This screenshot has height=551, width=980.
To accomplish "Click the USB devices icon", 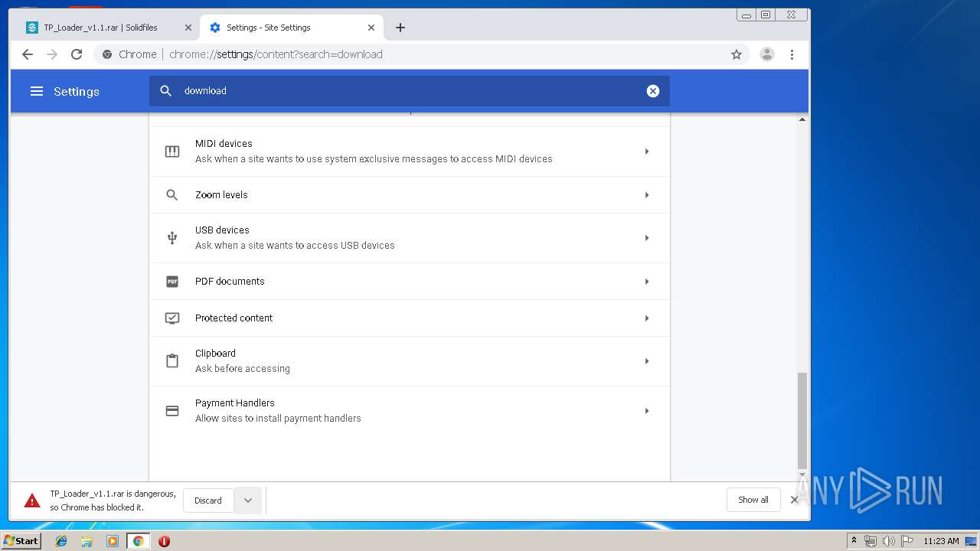I will (172, 238).
